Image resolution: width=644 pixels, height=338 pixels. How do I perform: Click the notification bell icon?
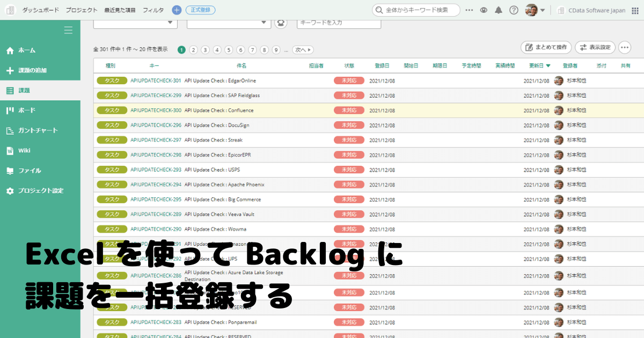[x=499, y=9]
